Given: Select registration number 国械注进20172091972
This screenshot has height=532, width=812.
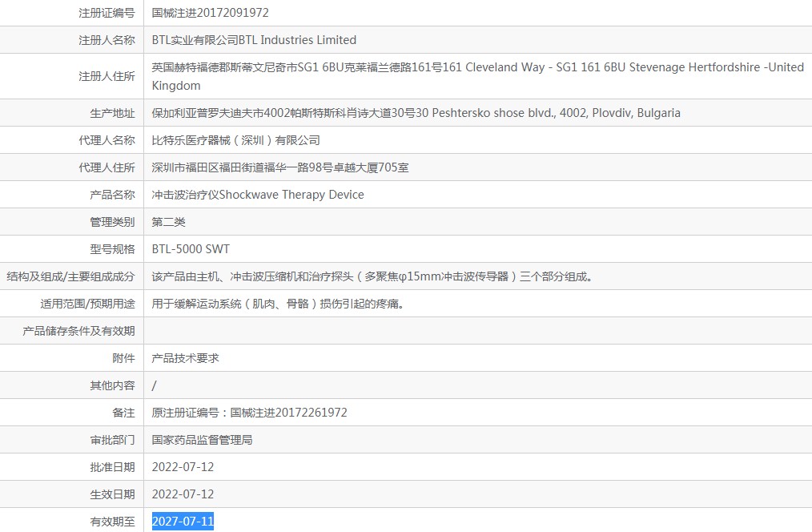Looking at the screenshot, I should click(211, 13).
